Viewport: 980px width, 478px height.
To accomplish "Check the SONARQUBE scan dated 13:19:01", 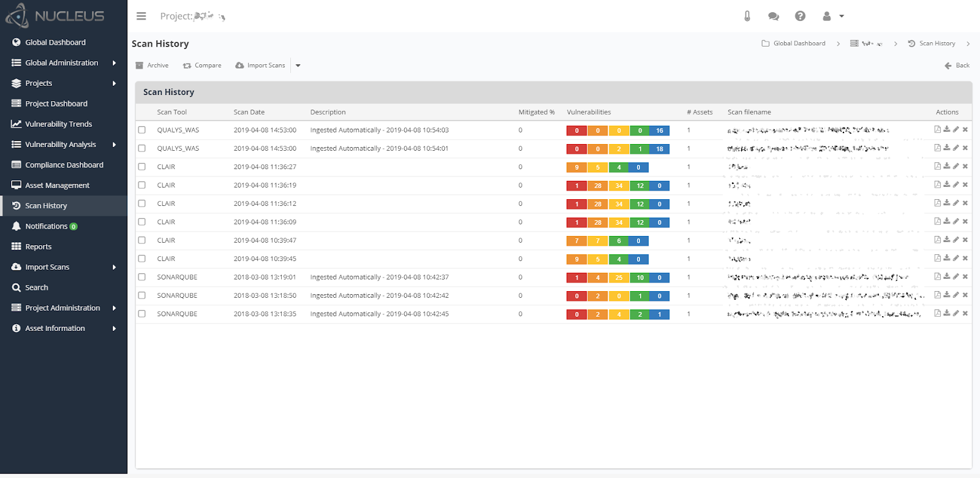I will (x=142, y=277).
